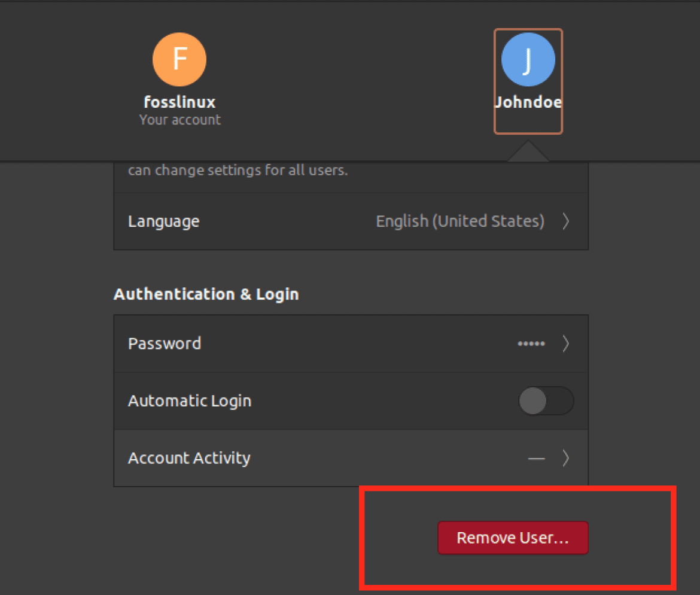This screenshot has width=700, height=595.
Task: Click the Language label
Action: [163, 221]
